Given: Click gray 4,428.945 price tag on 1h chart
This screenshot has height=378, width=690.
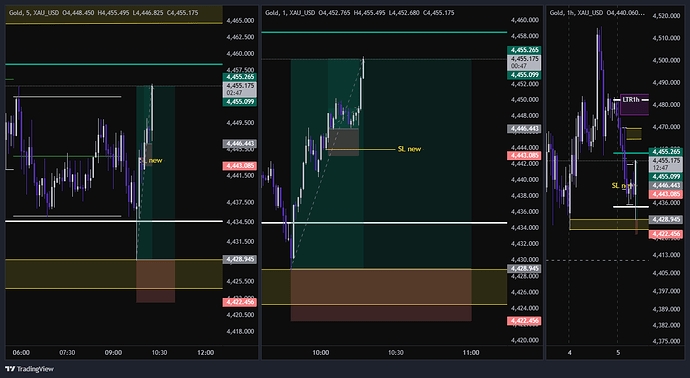Looking at the screenshot, I should pyautogui.click(x=666, y=219).
